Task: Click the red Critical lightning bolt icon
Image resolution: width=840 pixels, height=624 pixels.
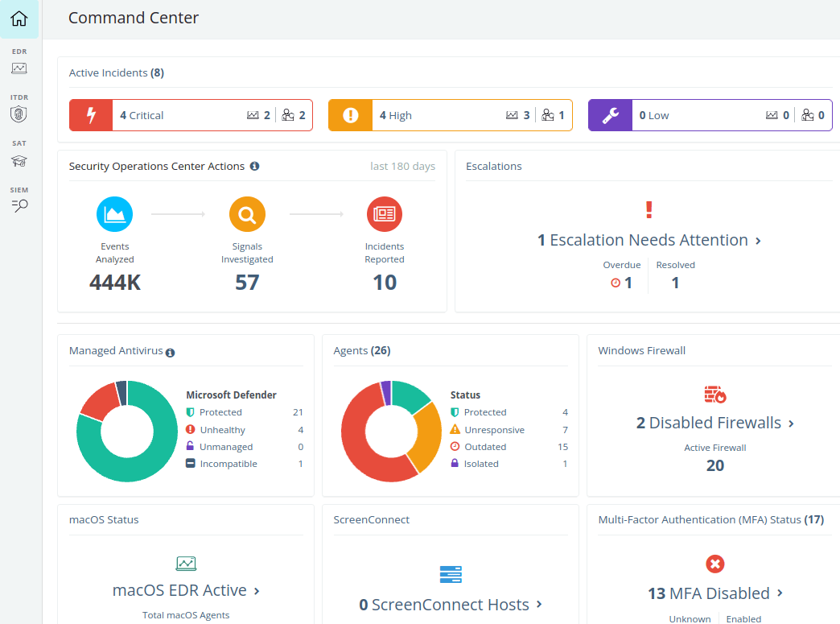Action: 91,115
